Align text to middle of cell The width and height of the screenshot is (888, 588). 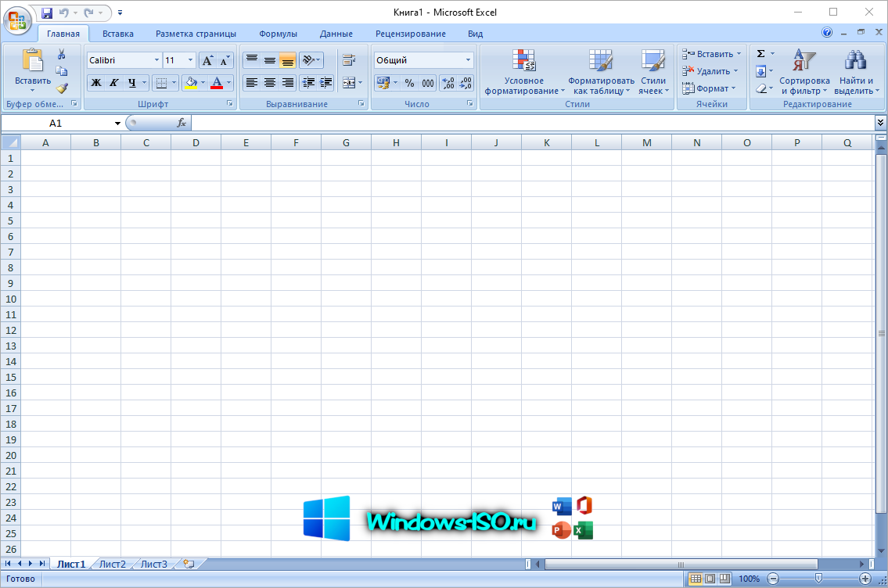pyautogui.click(x=270, y=60)
